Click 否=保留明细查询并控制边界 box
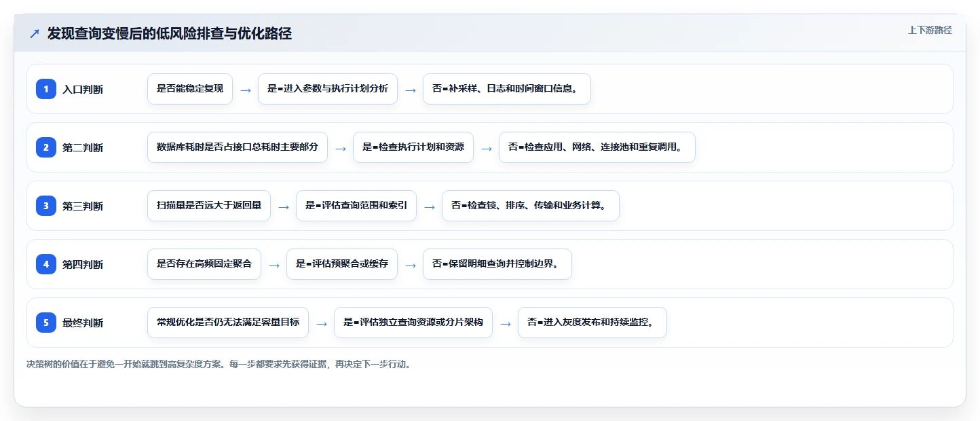Image resolution: width=980 pixels, height=421 pixels. 497,264
